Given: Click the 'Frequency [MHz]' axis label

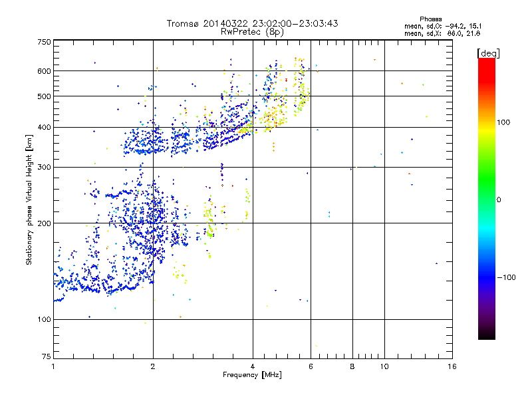Looking at the screenshot, I should pyautogui.click(x=252, y=375).
